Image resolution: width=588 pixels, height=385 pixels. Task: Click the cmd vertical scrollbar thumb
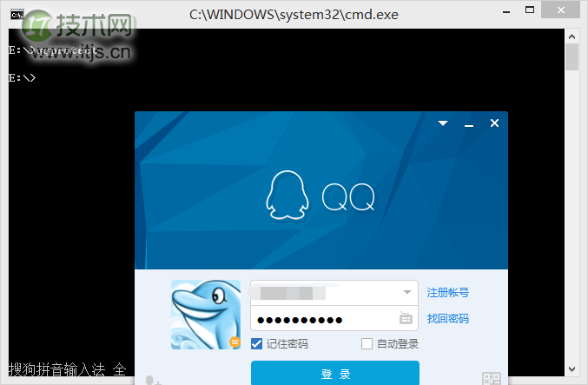coord(571,57)
